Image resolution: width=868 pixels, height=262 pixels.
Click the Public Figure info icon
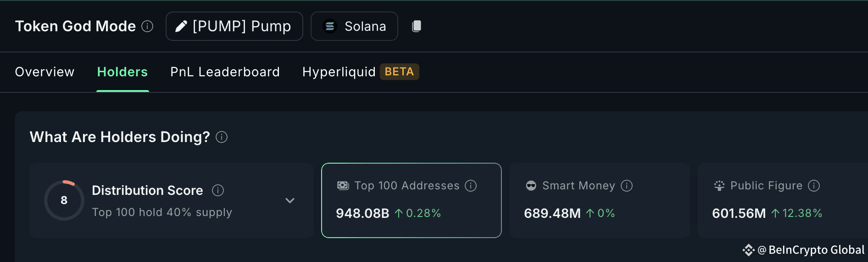[x=814, y=186]
